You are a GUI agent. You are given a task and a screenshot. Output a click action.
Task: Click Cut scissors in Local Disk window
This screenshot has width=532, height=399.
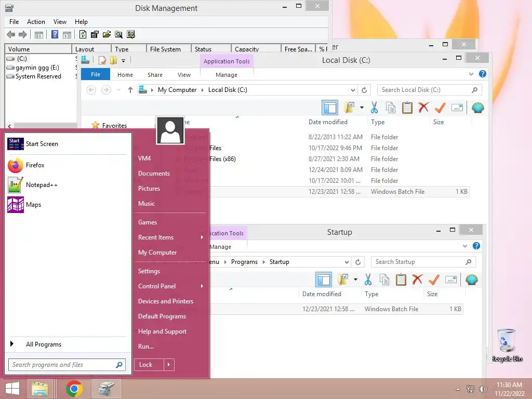coord(374,108)
